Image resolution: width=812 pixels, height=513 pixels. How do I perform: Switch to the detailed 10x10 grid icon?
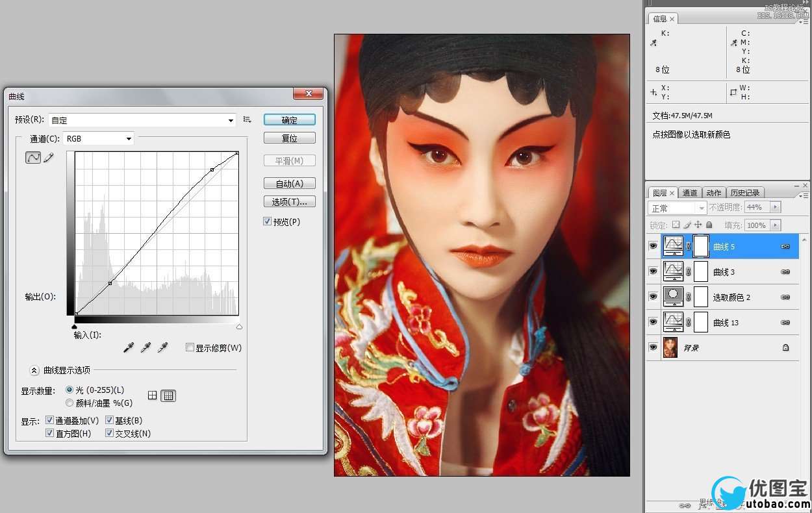[168, 395]
